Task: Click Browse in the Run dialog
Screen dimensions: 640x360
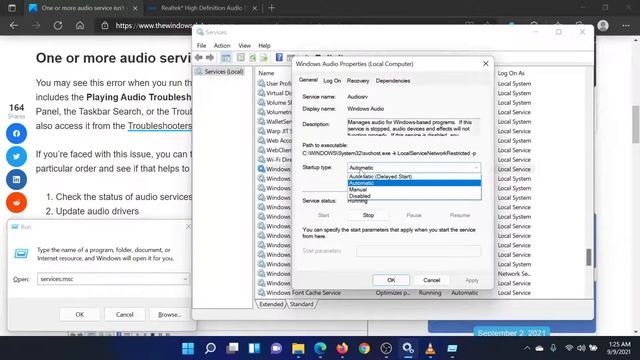Action: tap(169, 315)
